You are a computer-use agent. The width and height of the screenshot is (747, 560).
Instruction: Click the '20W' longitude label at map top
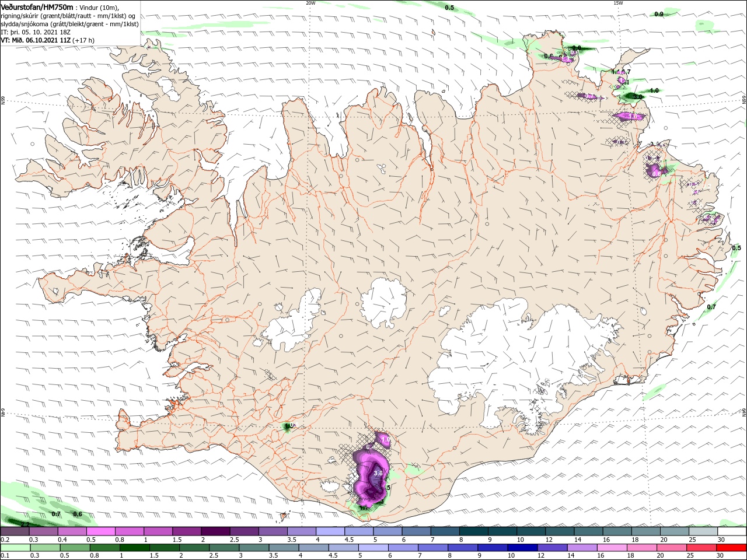click(310, 3)
